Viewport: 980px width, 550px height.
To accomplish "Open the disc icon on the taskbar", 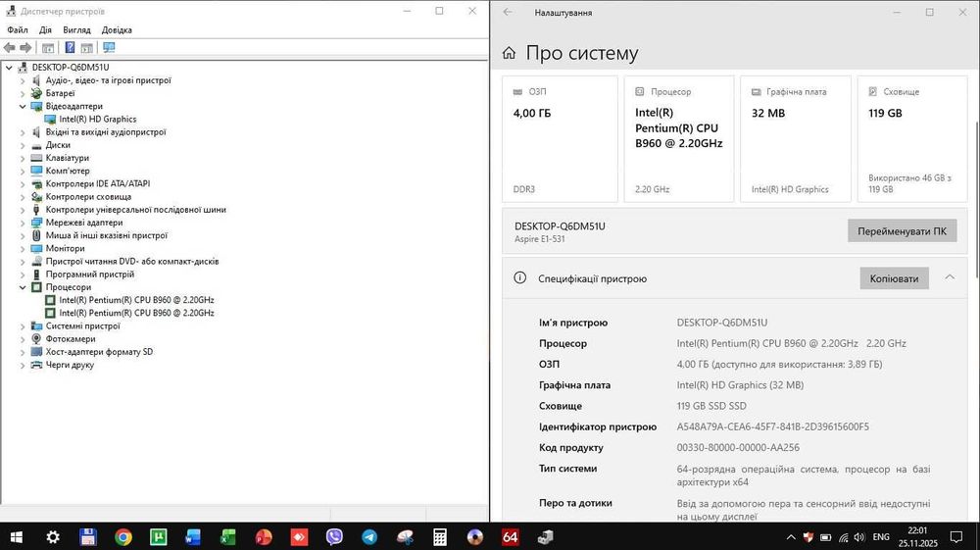I will point(475,537).
